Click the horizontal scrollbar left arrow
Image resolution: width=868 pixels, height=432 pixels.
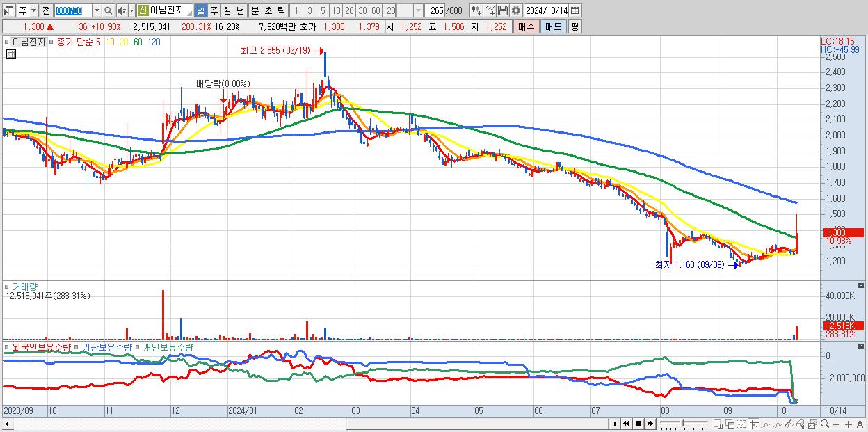8,424
